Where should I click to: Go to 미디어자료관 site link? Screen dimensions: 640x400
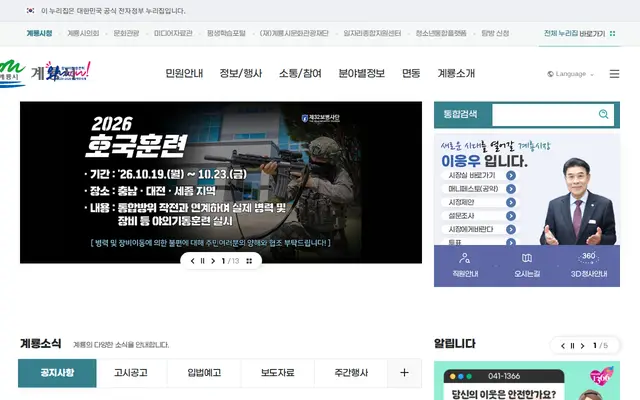(173, 33)
